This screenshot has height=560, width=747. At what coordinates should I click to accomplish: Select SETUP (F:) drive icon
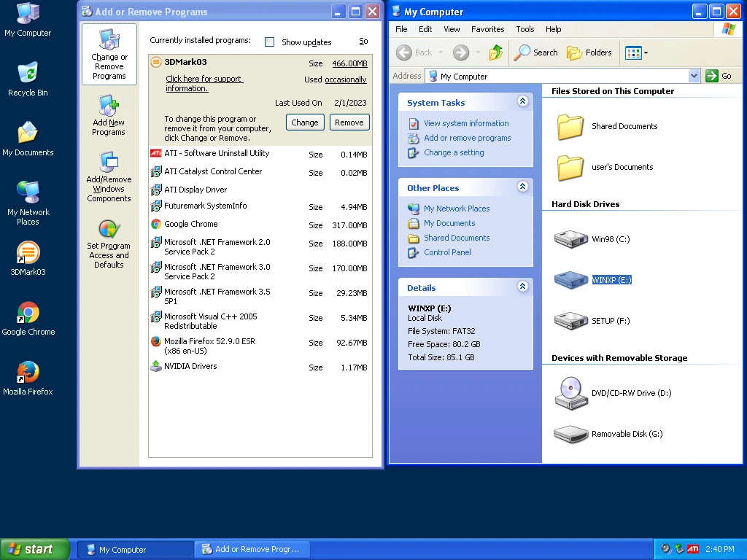pos(571,321)
